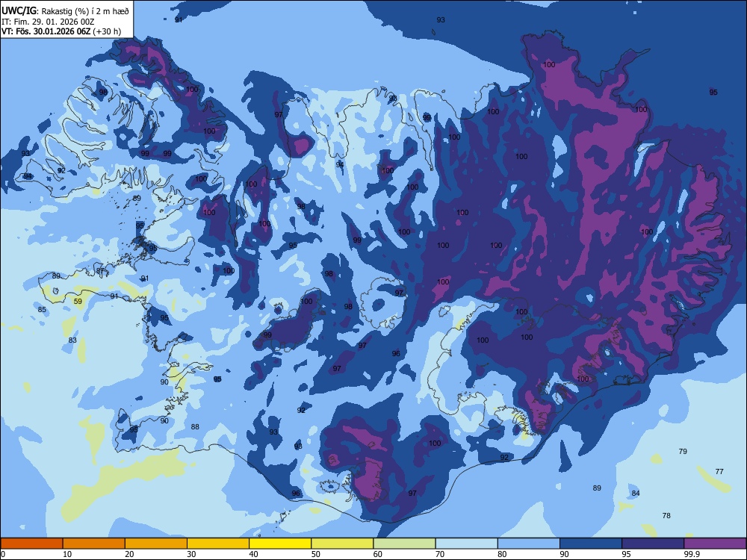Click the map value '77' in the southeast ocean

coord(719,471)
